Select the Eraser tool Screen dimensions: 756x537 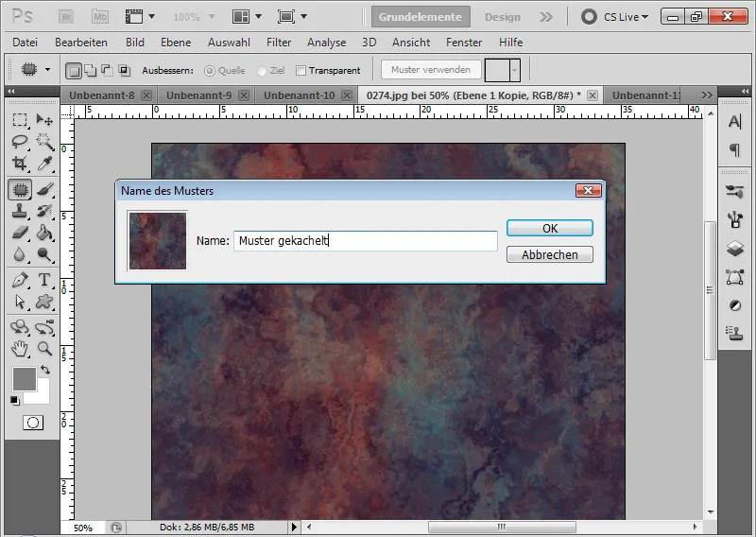pyautogui.click(x=20, y=233)
